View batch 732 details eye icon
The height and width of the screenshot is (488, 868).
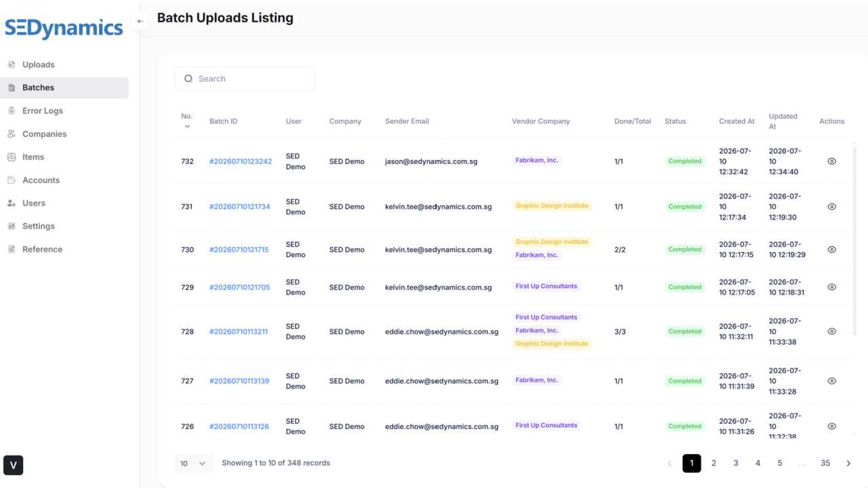(832, 161)
